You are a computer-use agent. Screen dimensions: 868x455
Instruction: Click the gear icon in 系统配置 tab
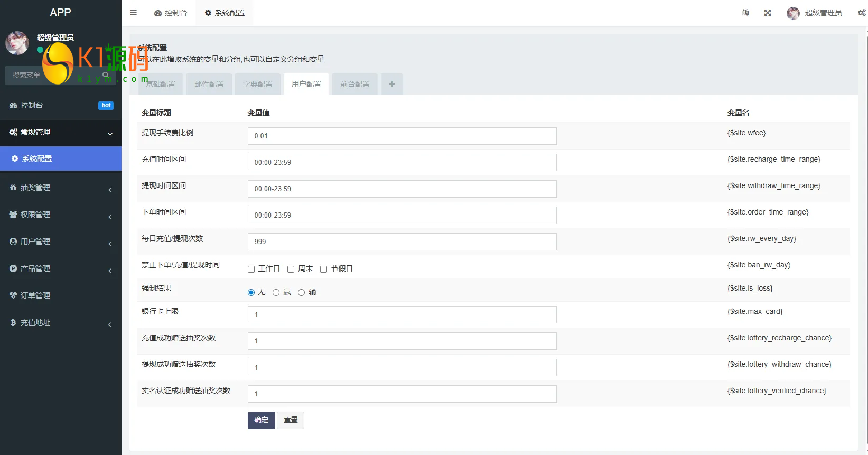(x=208, y=13)
